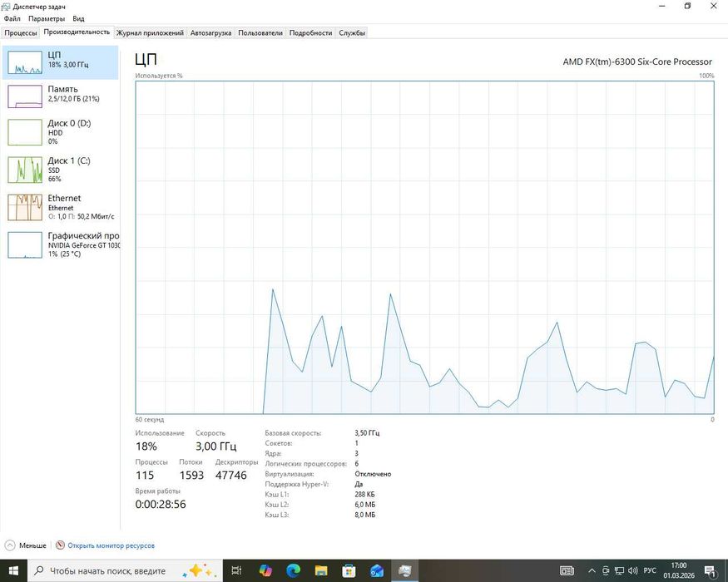Screen dimensions: 728x582
Task: Click the 3,00 ГГц speed value
Action: click(215, 446)
